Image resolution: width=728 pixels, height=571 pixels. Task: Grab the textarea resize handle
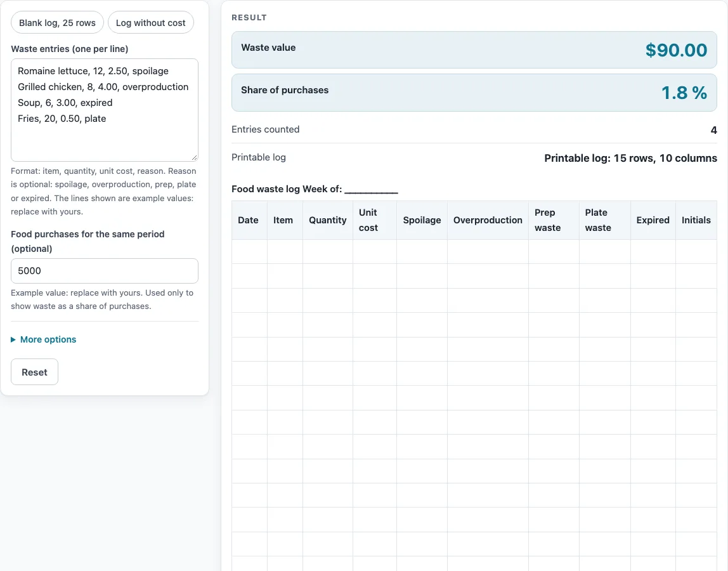(195, 158)
